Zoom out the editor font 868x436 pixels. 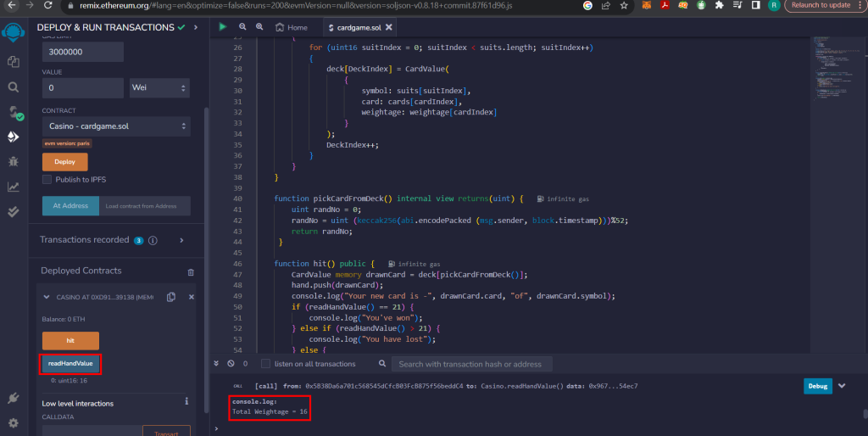[242, 26]
